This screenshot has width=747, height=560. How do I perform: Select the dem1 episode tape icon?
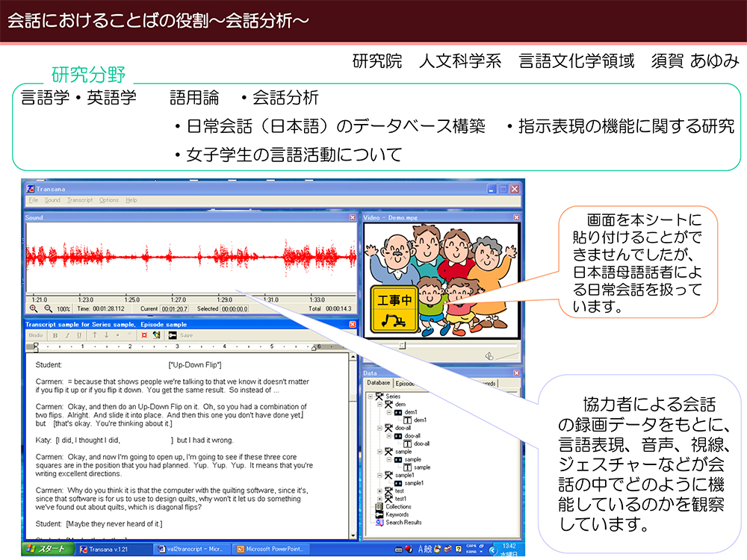(x=398, y=412)
